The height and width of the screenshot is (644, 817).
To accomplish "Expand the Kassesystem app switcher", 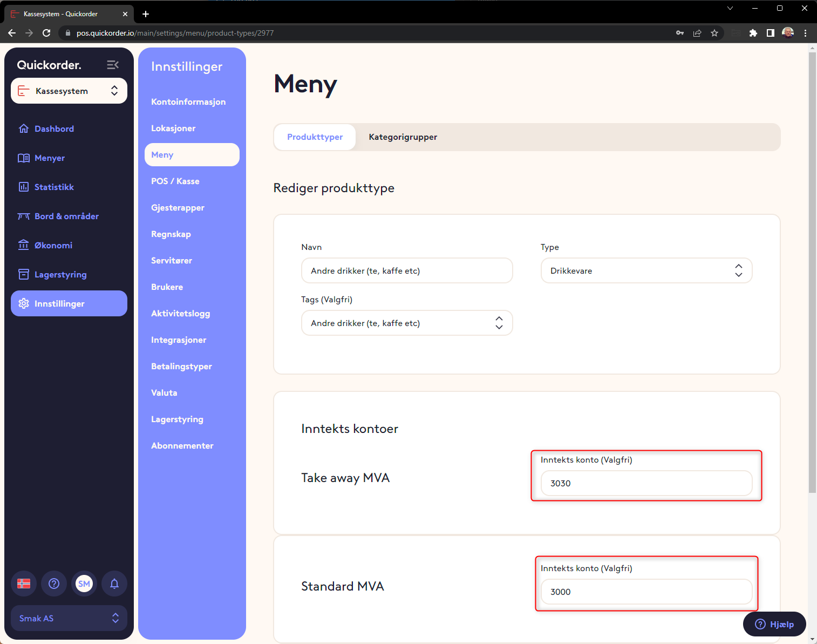I will coord(69,91).
